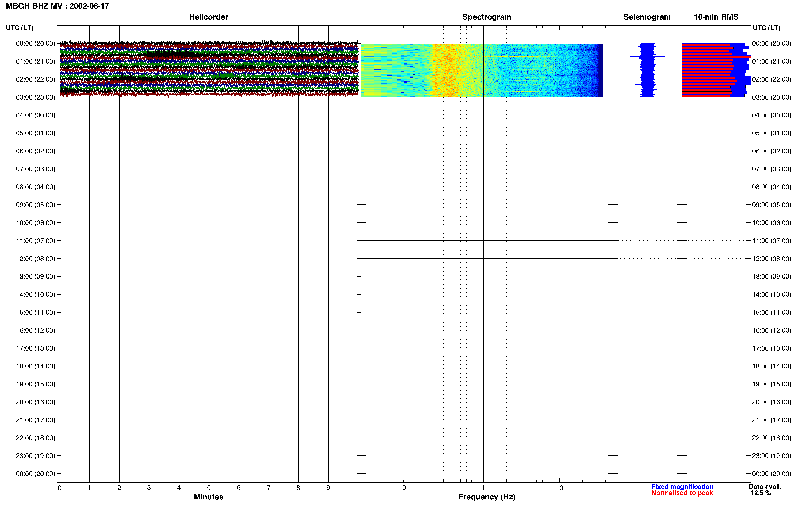Click the '0.1' frequency tick label

pyautogui.click(x=407, y=487)
